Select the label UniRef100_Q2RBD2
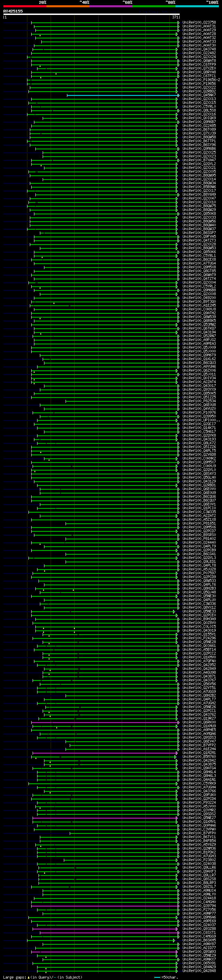This screenshot has width=222, height=980. (199, 91)
